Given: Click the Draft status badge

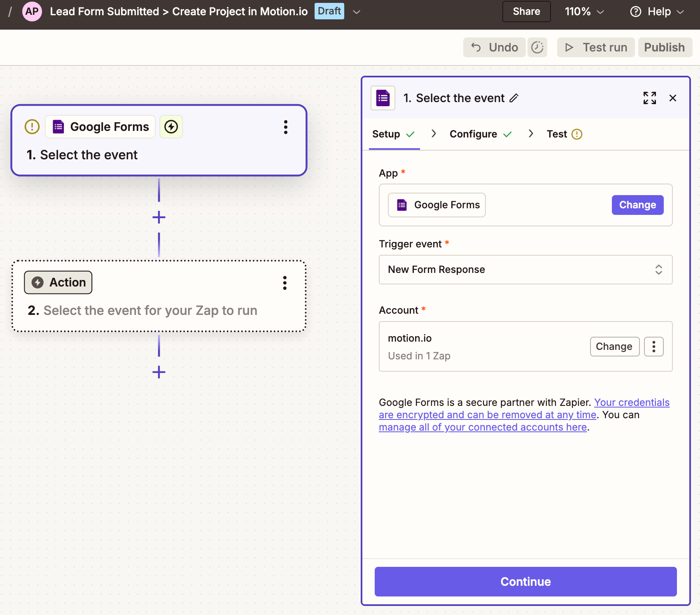Looking at the screenshot, I should (329, 11).
